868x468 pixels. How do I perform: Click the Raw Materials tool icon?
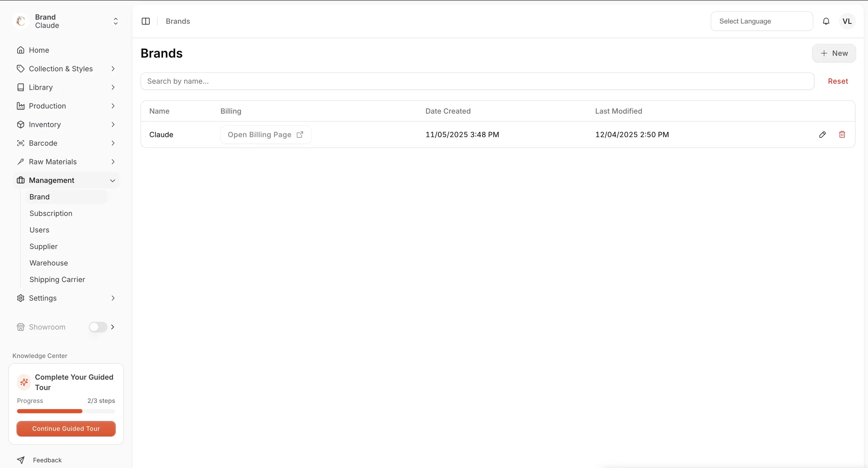21,162
